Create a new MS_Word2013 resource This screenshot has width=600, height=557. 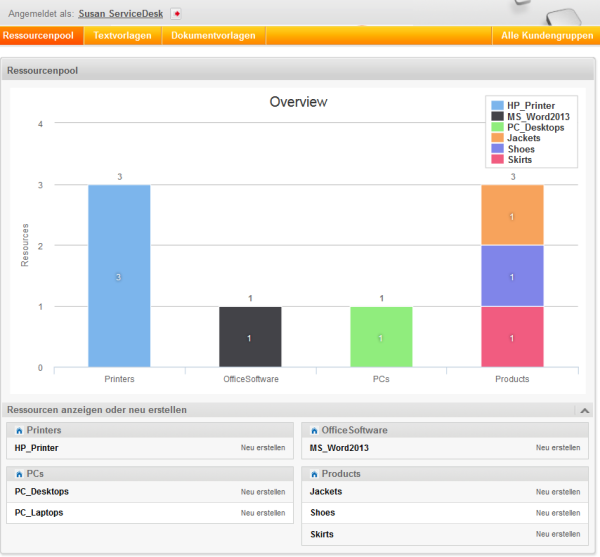pyautogui.click(x=557, y=448)
